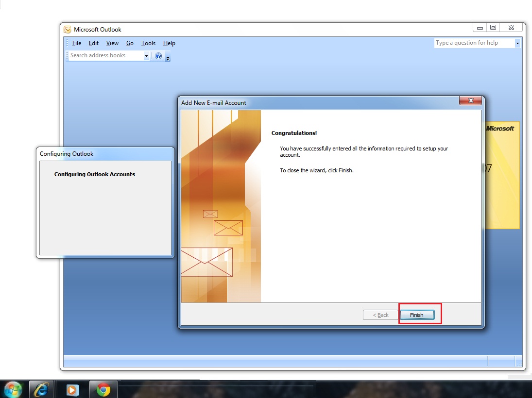Click the 'To close the wizard, click Finish.' text

(x=317, y=170)
